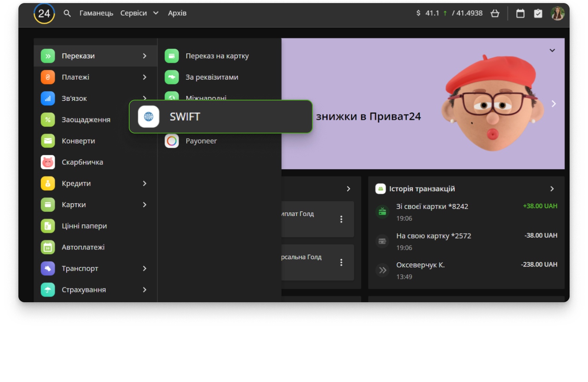The height and width of the screenshot is (382, 588).
Task: Choose Переказ на картку
Action: pyautogui.click(x=217, y=56)
